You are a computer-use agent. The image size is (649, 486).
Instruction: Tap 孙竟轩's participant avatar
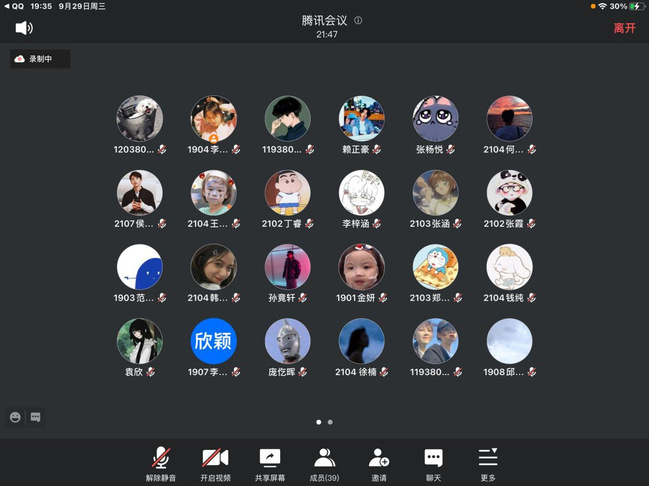point(288,267)
